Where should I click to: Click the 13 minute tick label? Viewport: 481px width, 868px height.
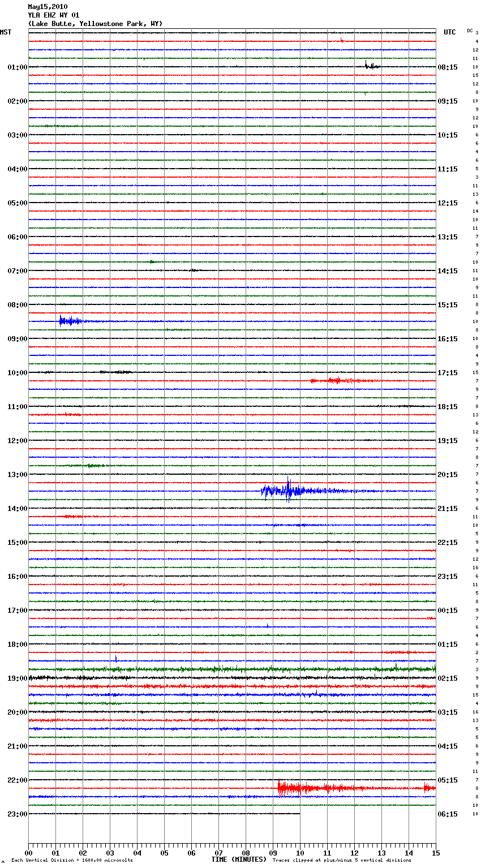click(x=381, y=853)
